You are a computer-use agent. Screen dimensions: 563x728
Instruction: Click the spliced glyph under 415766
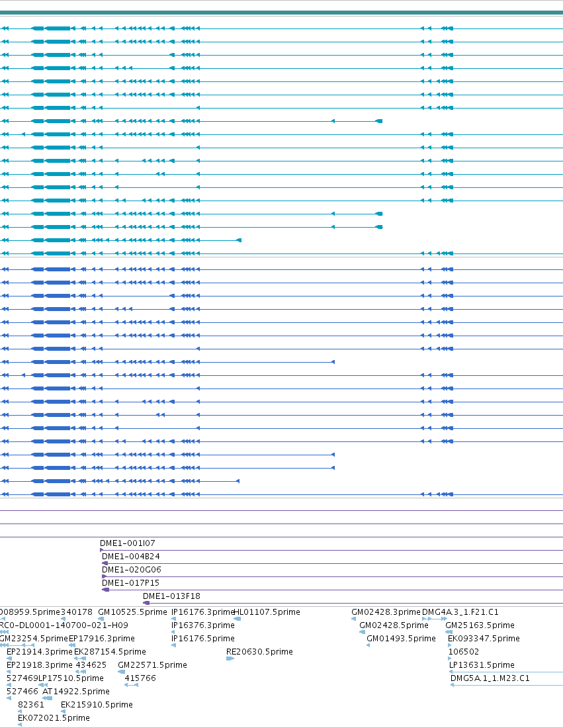pos(132,685)
